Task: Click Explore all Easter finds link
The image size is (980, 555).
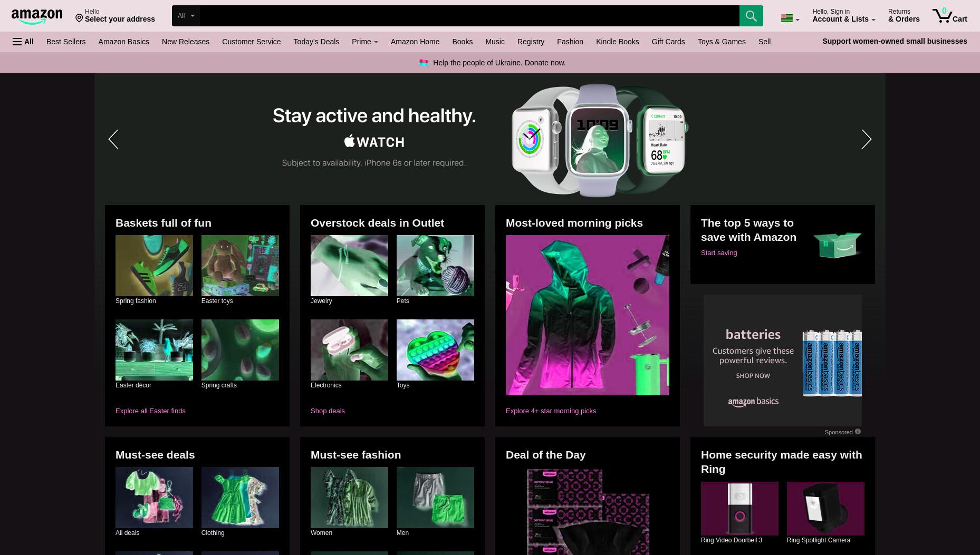Action: [150, 411]
